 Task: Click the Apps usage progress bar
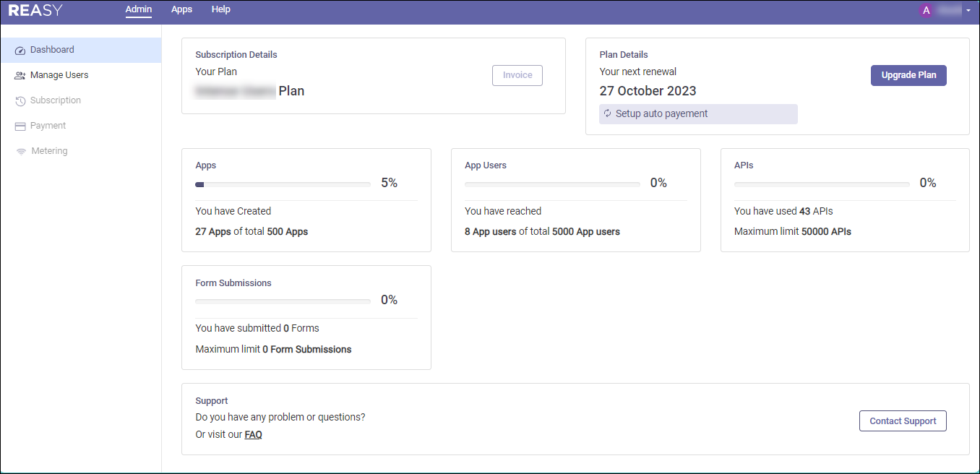283,184
